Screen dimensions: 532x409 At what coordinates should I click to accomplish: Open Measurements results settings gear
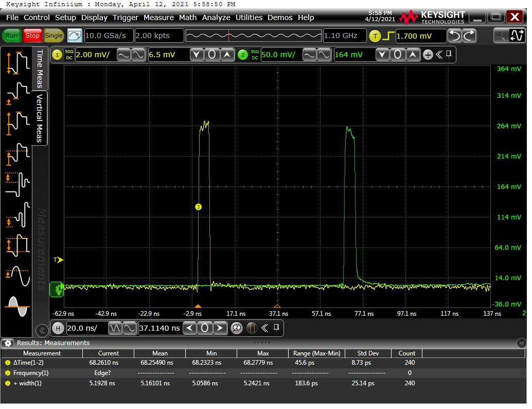click(8, 343)
